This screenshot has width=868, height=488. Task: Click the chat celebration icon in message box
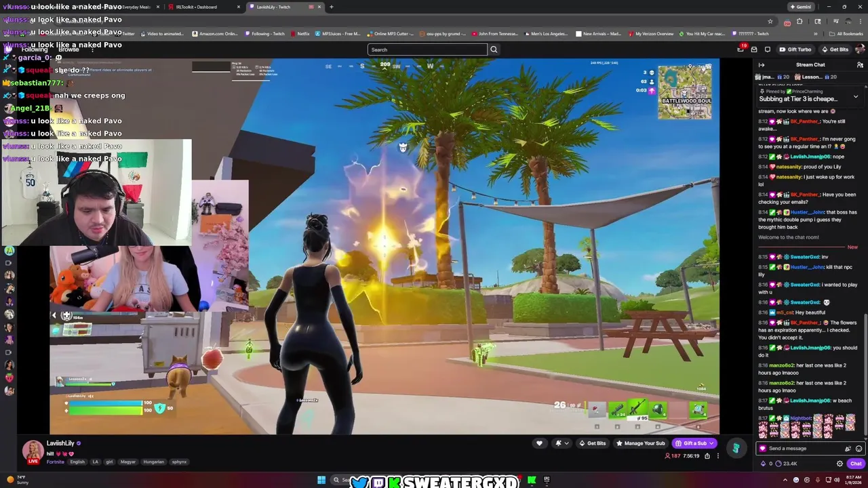pyautogui.click(x=848, y=449)
